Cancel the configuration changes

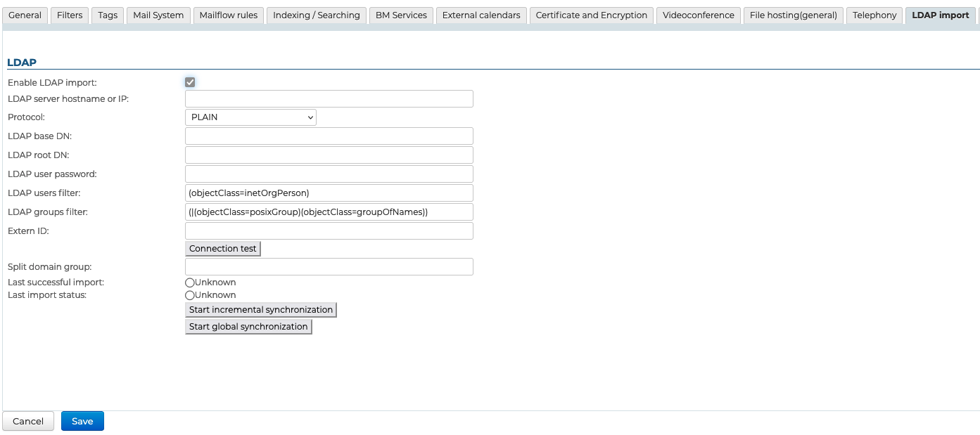pos(28,421)
